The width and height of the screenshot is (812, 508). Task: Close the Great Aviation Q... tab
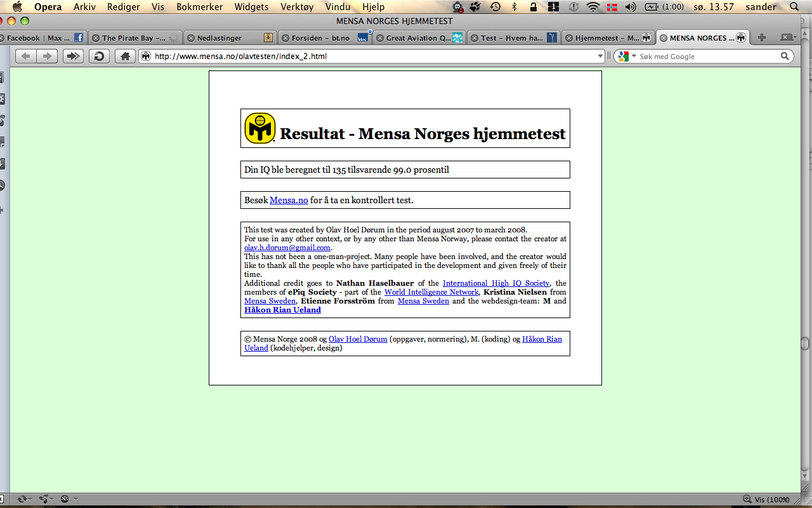click(x=380, y=38)
